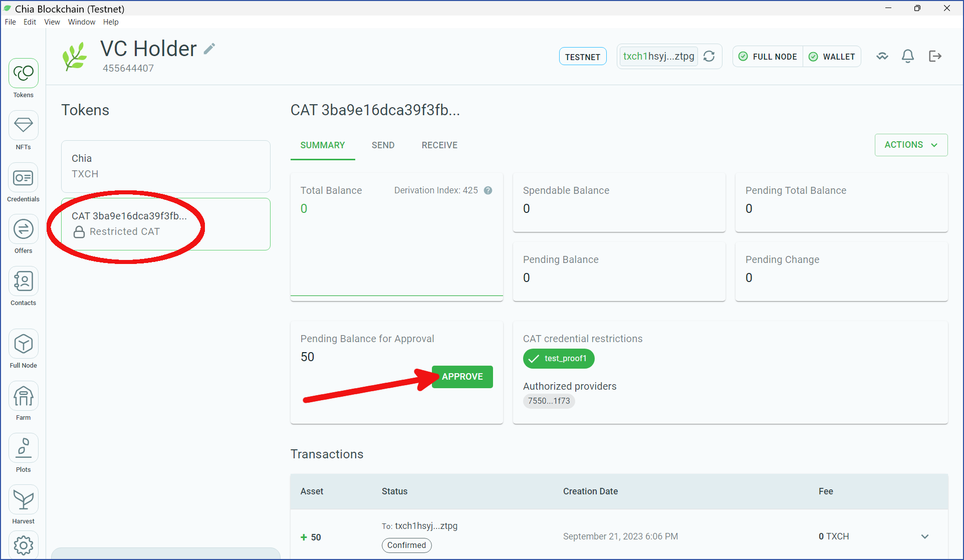This screenshot has height=560, width=964.
Task: Click the +50 transaction amount
Action: tap(311, 537)
